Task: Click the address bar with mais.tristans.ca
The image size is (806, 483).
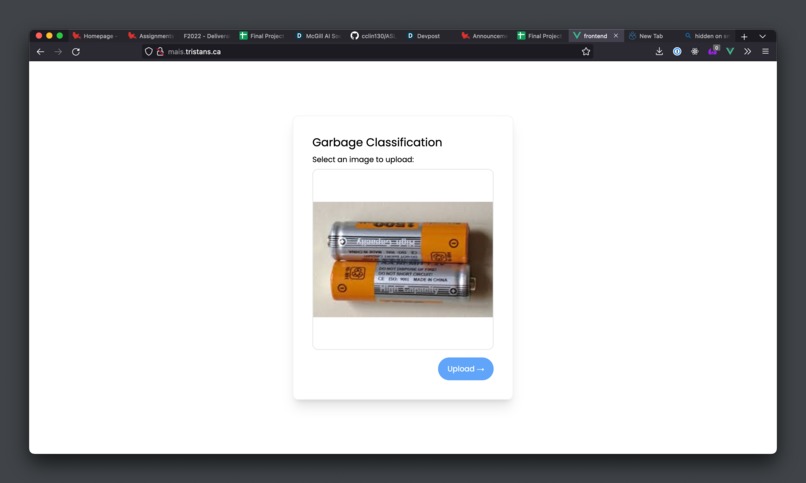Action: 367,51
